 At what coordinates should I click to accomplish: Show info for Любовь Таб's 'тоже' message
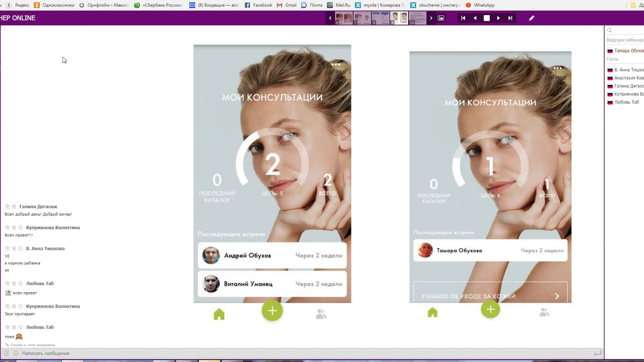click(x=21, y=327)
